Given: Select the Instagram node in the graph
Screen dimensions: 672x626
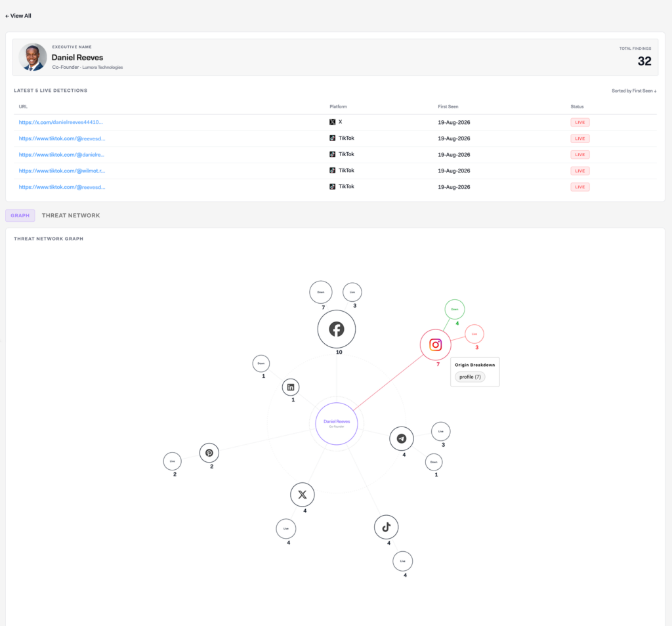Looking at the screenshot, I should tap(436, 345).
